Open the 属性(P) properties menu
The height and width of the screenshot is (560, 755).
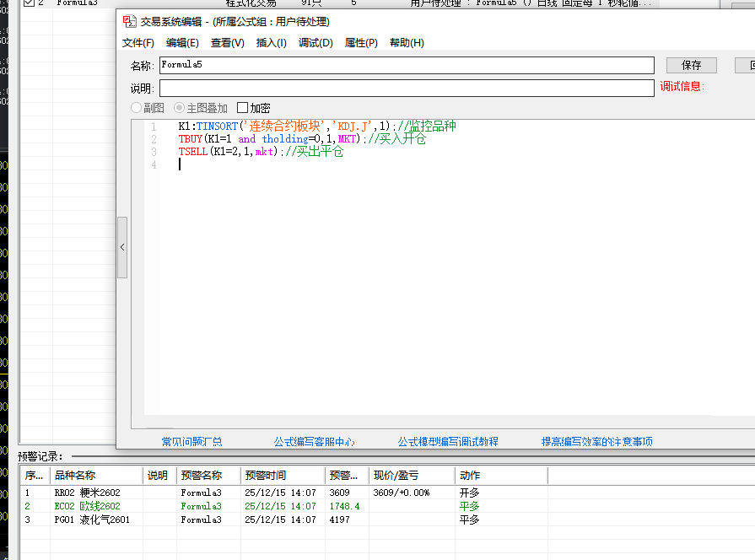361,43
